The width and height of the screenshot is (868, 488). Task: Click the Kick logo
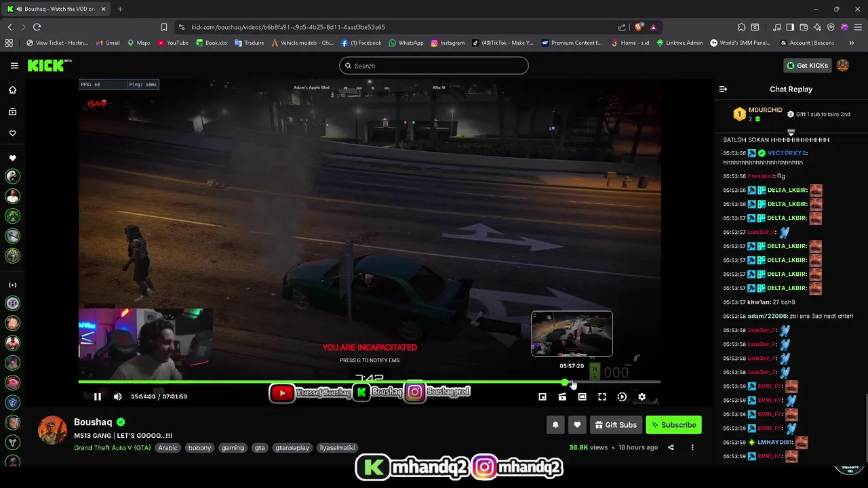pyautogui.click(x=50, y=65)
